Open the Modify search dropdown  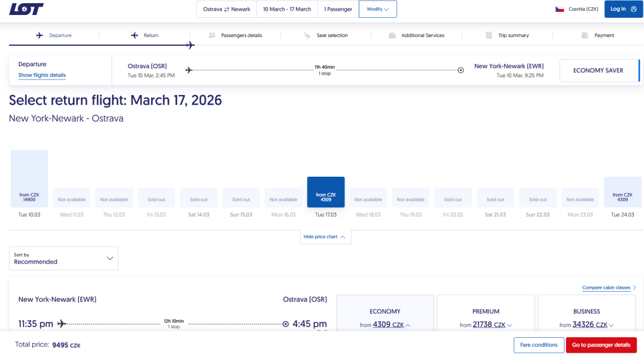[378, 9]
